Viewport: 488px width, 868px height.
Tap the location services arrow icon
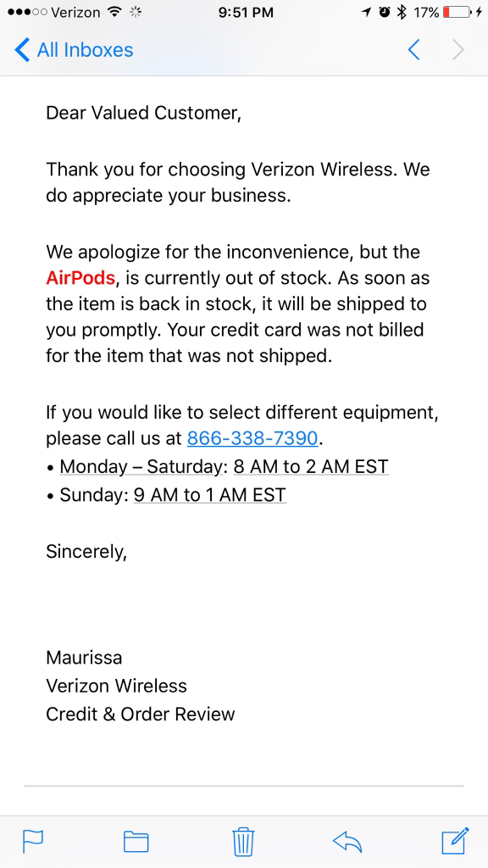(366, 12)
